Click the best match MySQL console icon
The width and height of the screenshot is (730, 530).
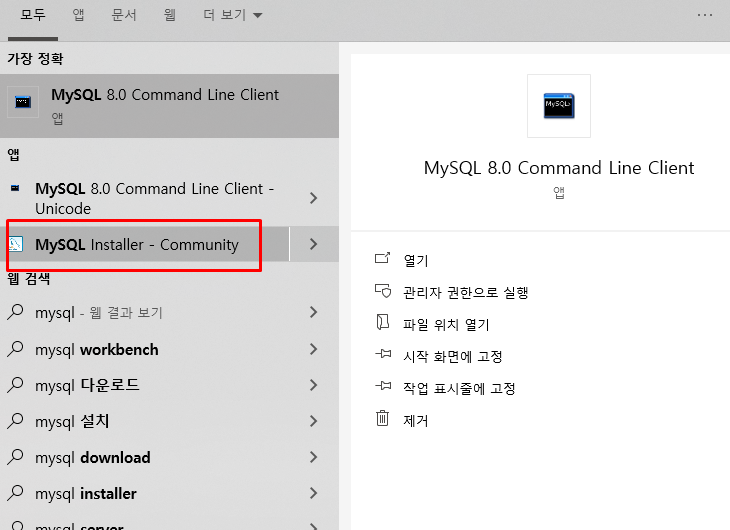[x=23, y=102]
